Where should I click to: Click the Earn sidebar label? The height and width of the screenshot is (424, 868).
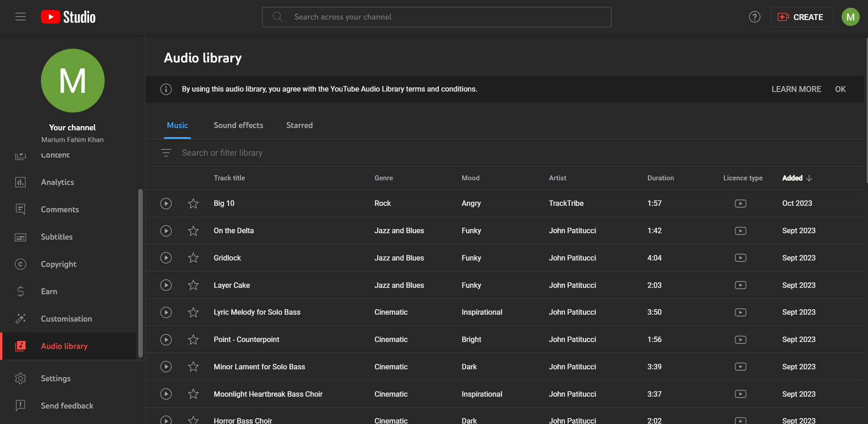49,291
